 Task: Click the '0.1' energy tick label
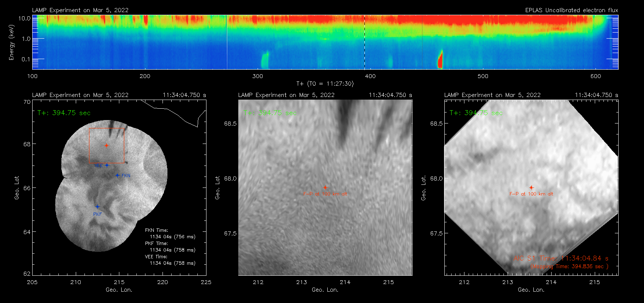(26, 59)
